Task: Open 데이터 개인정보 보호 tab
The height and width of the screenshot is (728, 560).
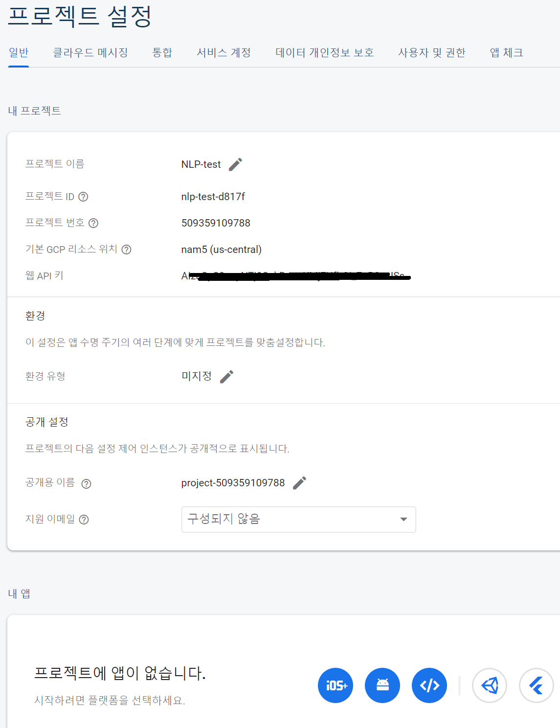Action: 325,52
